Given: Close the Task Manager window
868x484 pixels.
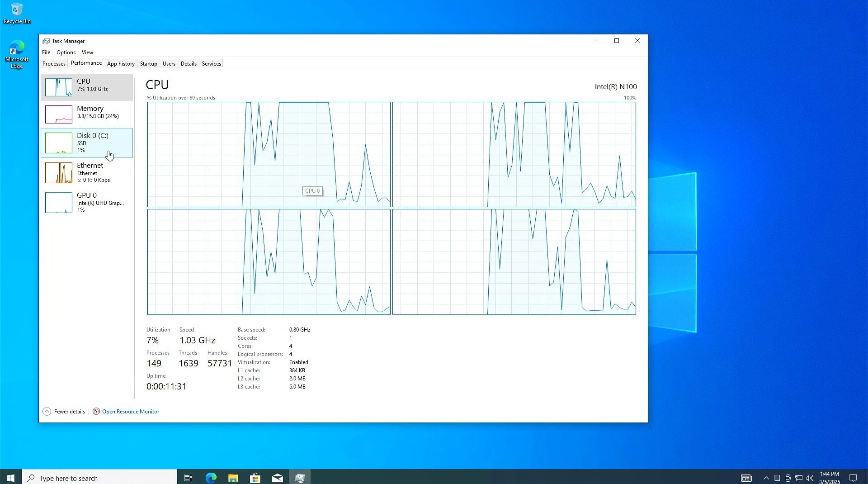Looking at the screenshot, I should click(x=637, y=41).
